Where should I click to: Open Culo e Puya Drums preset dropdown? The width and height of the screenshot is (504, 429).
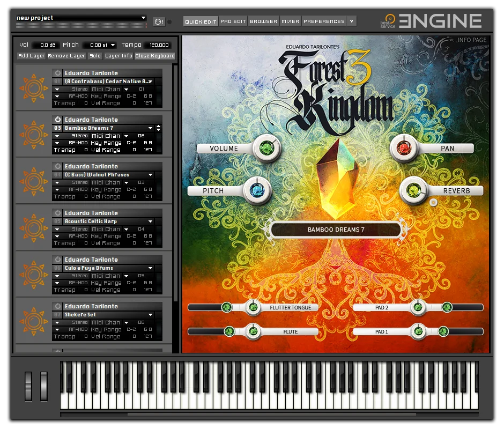click(150, 268)
